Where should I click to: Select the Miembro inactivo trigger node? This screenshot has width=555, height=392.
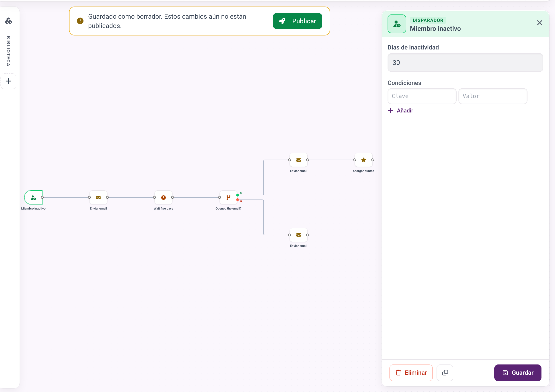pyautogui.click(x=33, y=197)
